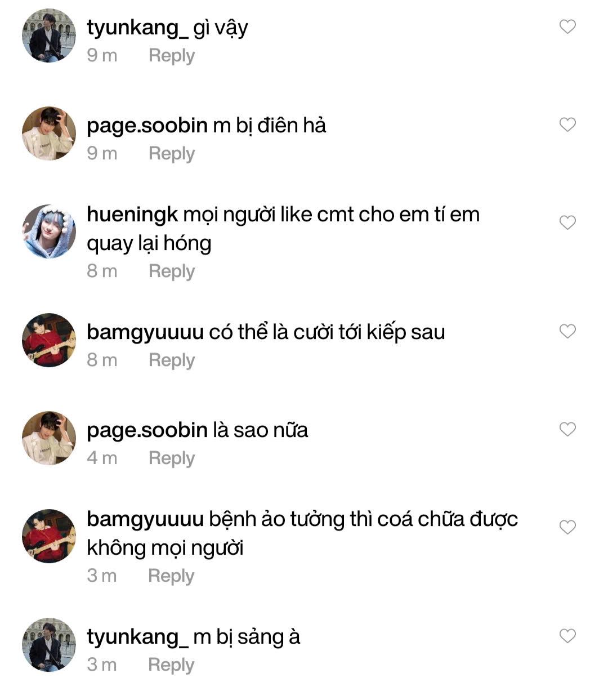Open bamgyuuuu's avatar on "cười tới kiếp sau"
The height and width of the screenshot is (700, 608).
pos(49,340)
